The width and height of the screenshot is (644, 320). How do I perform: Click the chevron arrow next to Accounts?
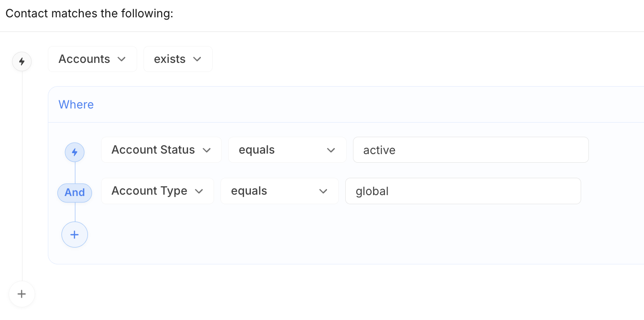(x=122, y=59)
